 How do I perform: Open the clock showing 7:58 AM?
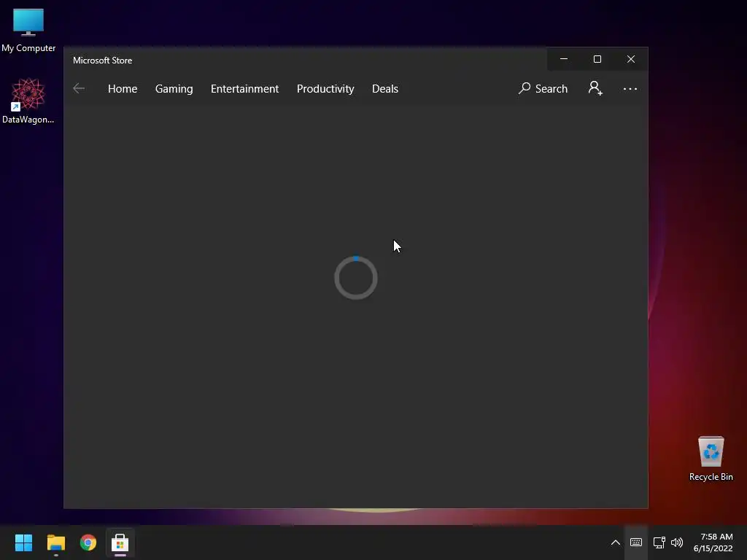click(713, 542)
